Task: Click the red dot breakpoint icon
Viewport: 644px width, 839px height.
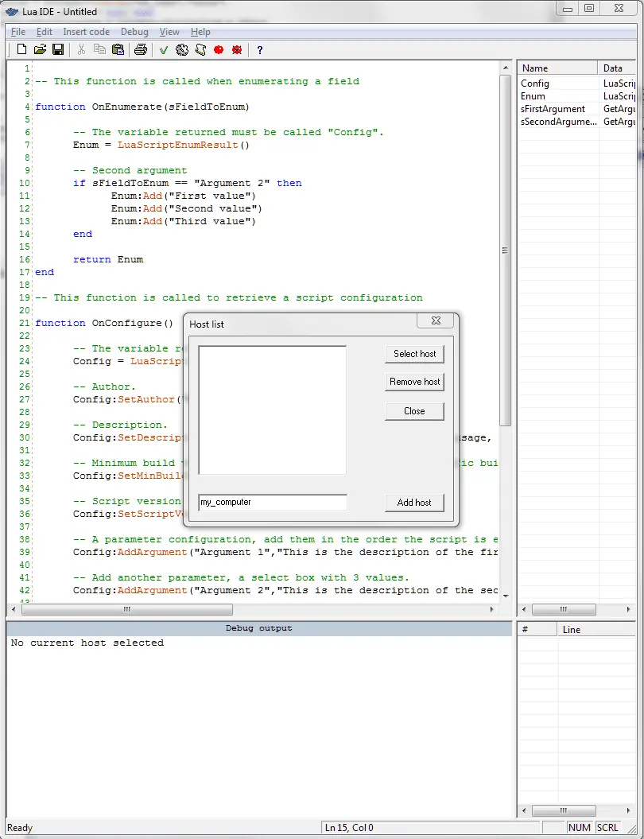Action: click(218, 50)
